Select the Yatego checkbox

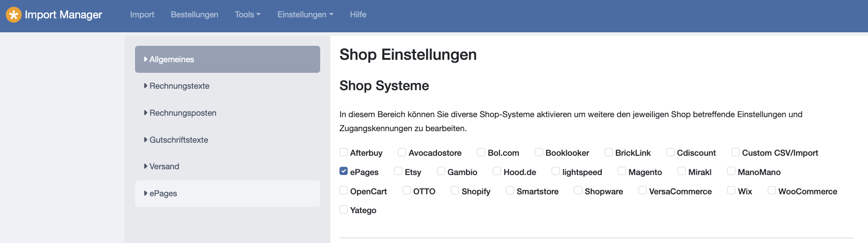343,209
